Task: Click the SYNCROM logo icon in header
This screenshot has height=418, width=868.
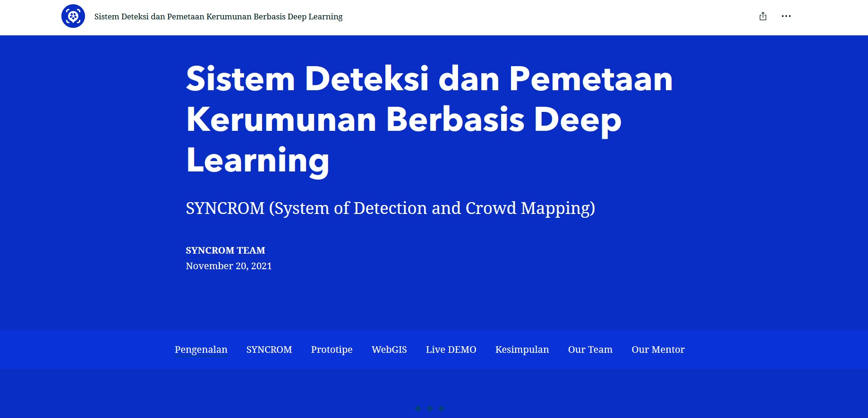Action: click(73, 16)
